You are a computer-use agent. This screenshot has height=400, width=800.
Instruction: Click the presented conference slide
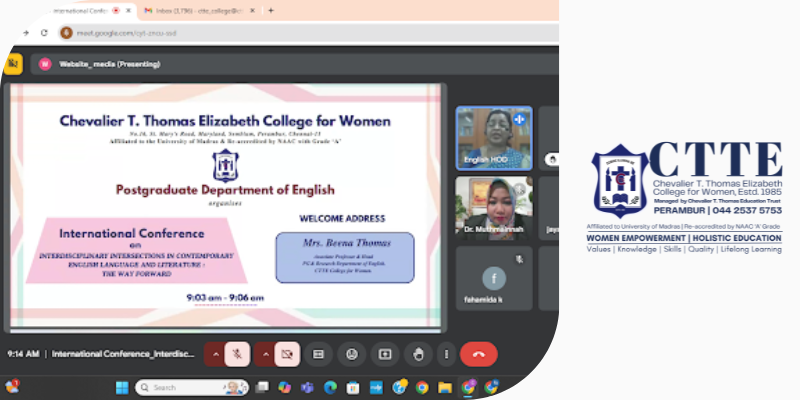225,205
